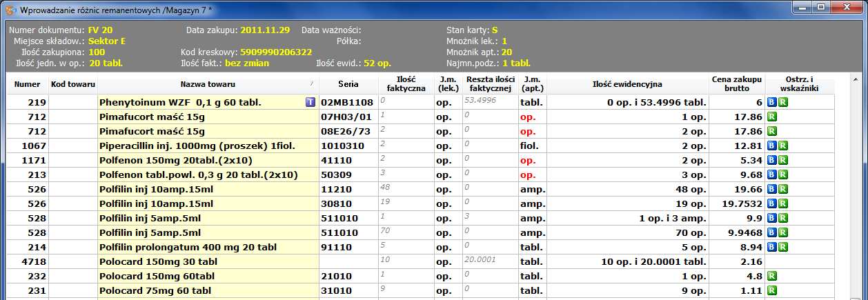
Task: Click the Reszta ilości faktycznej column header
Action: coord(489,84)
